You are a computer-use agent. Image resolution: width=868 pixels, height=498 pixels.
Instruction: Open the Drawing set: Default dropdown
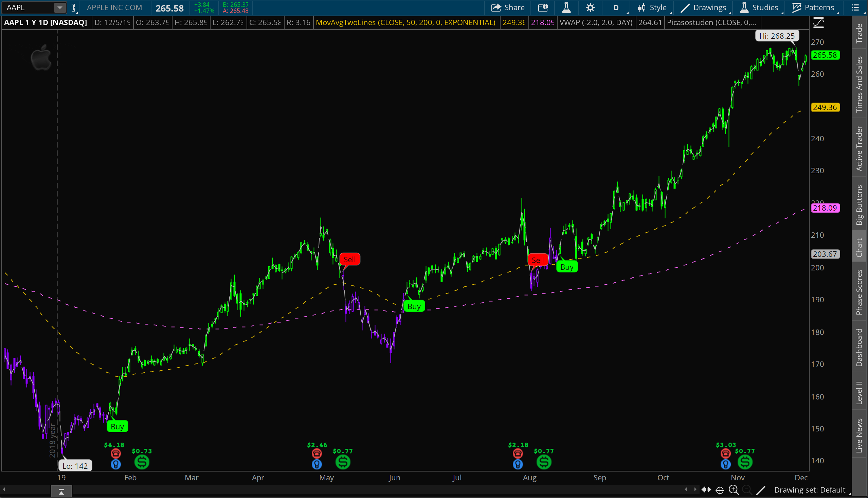tap(812, 490)
